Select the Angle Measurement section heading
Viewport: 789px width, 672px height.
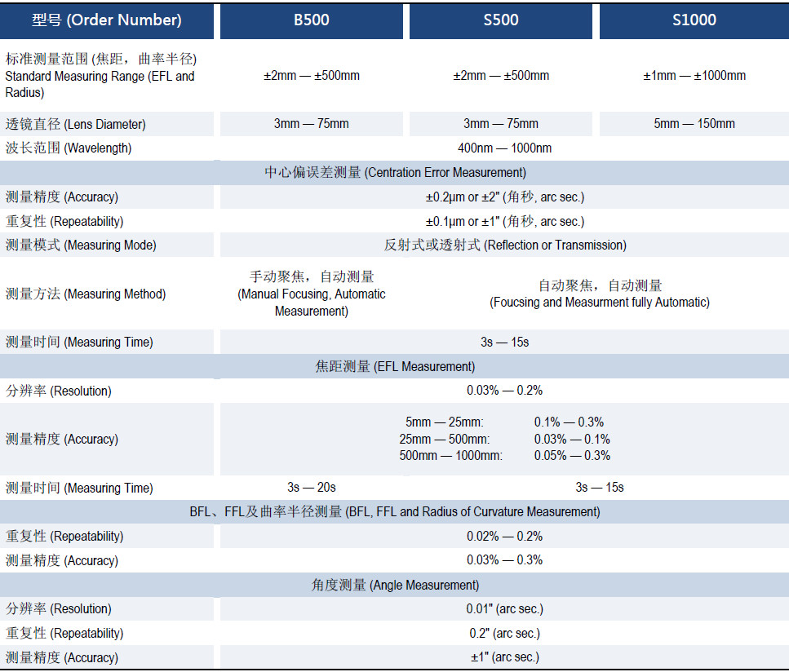395,586
